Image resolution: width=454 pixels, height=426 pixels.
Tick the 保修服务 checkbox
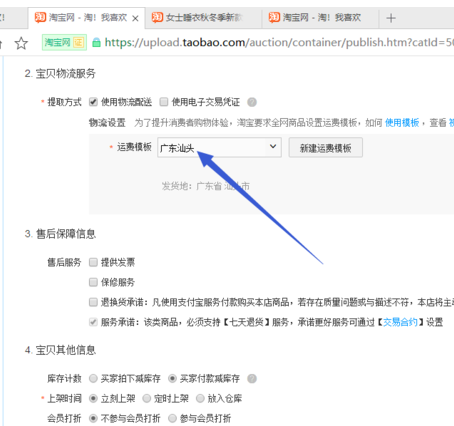pos(93,282)
